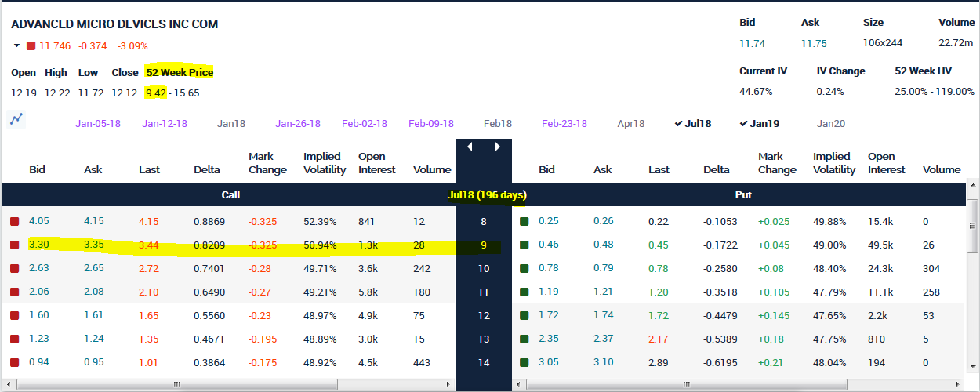Click the green put marker for strike 9

[524, 245]
